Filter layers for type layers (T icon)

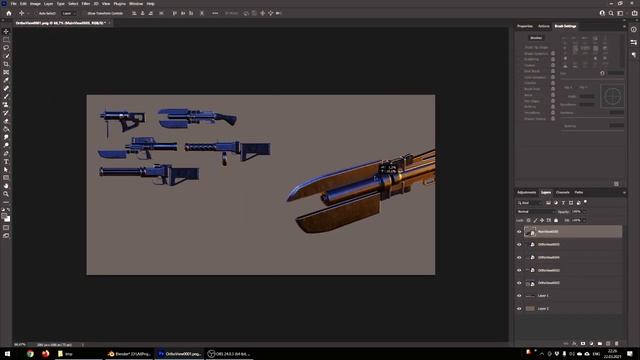click(563, 203)
